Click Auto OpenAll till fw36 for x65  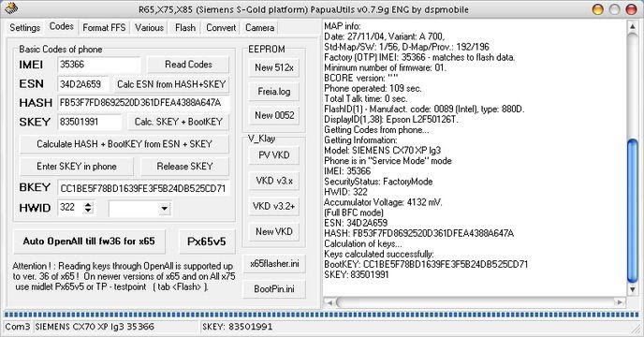(x=89, y=242)
